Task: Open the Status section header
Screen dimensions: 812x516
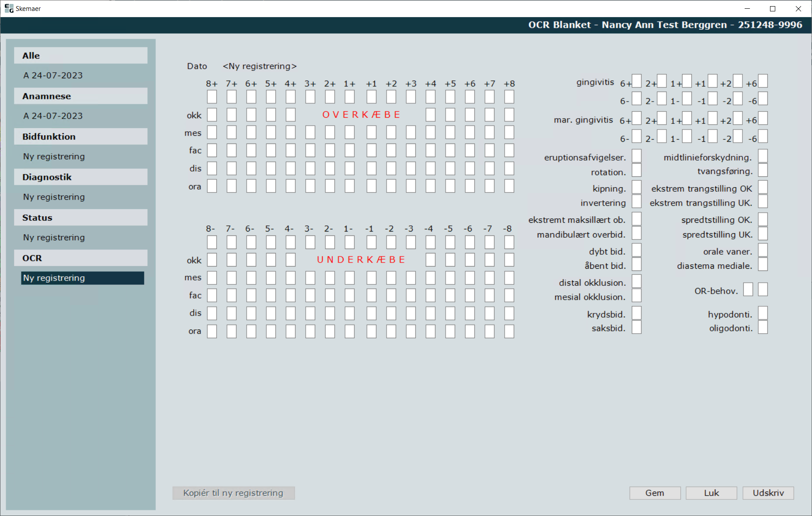Action: 80,218
